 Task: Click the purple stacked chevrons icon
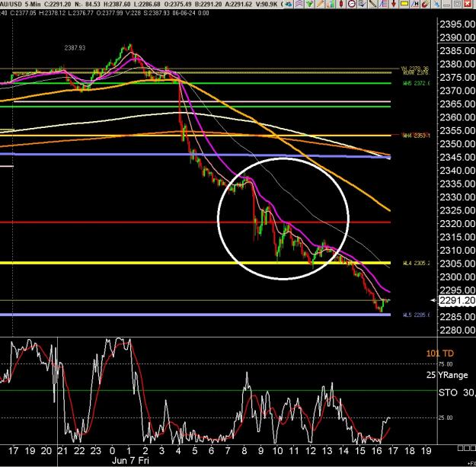(299, 4)
